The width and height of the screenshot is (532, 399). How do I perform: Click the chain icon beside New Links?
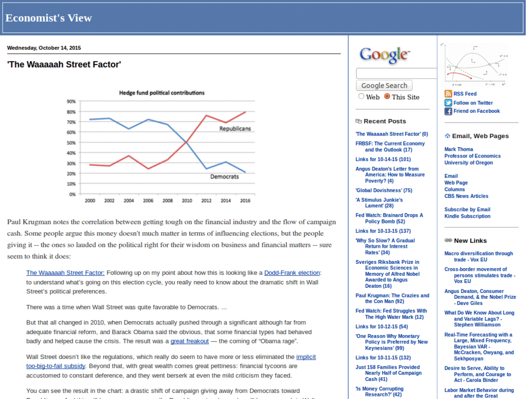coord(448,241)
